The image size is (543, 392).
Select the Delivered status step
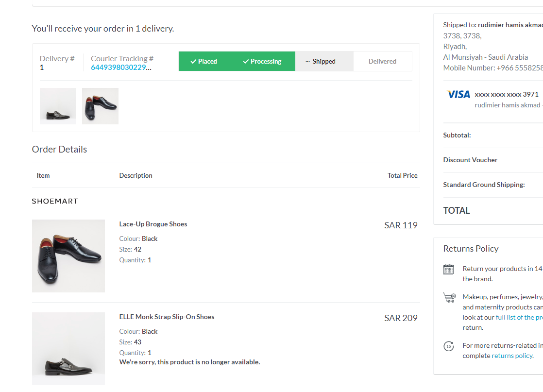(382, 61)
